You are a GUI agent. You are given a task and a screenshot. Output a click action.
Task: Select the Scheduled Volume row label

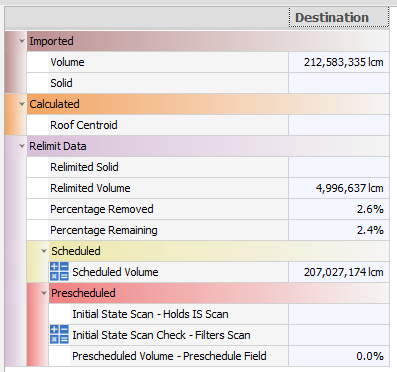pyautogui.click(x=115, y=272)
